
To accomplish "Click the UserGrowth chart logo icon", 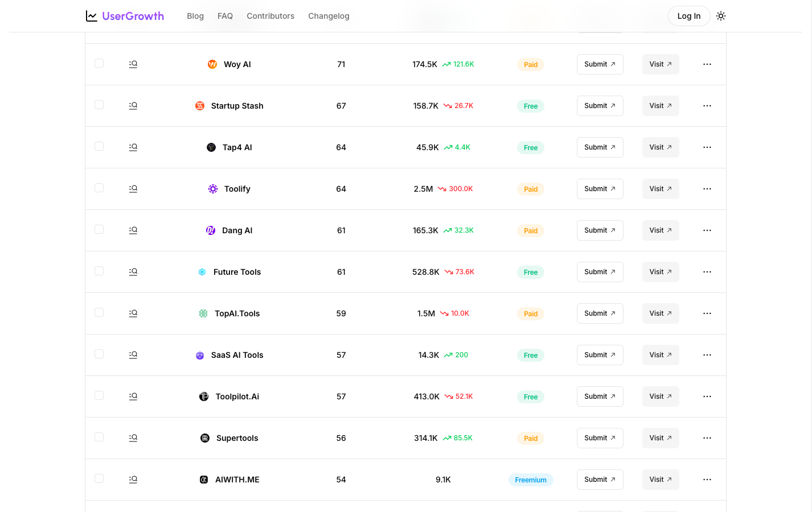I will click(91, 16).
